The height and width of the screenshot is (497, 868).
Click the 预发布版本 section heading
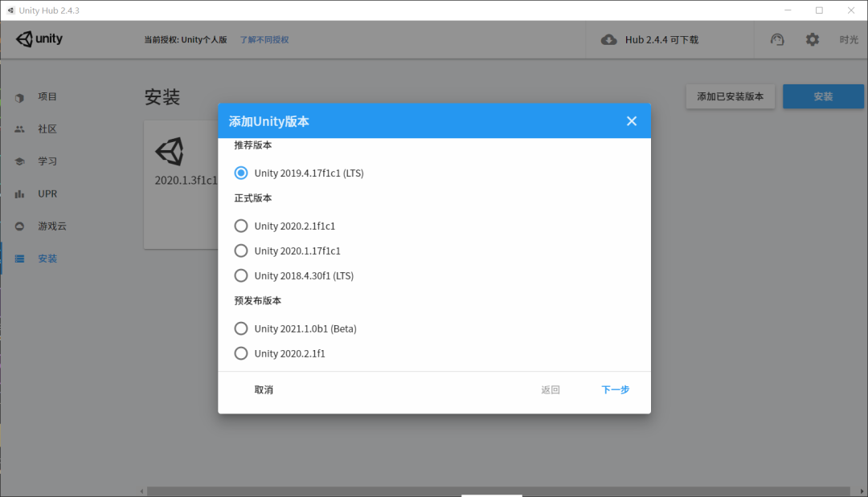[257, 301]
